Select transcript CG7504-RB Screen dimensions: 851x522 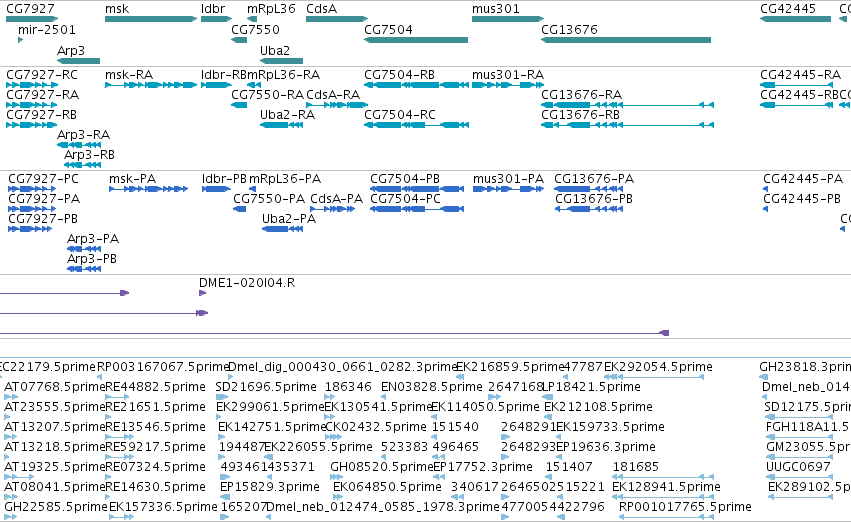coord(399,75)
